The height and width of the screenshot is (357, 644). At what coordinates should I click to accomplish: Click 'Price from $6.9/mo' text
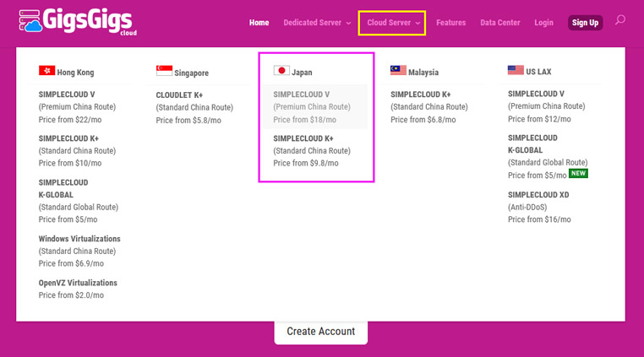71,263
